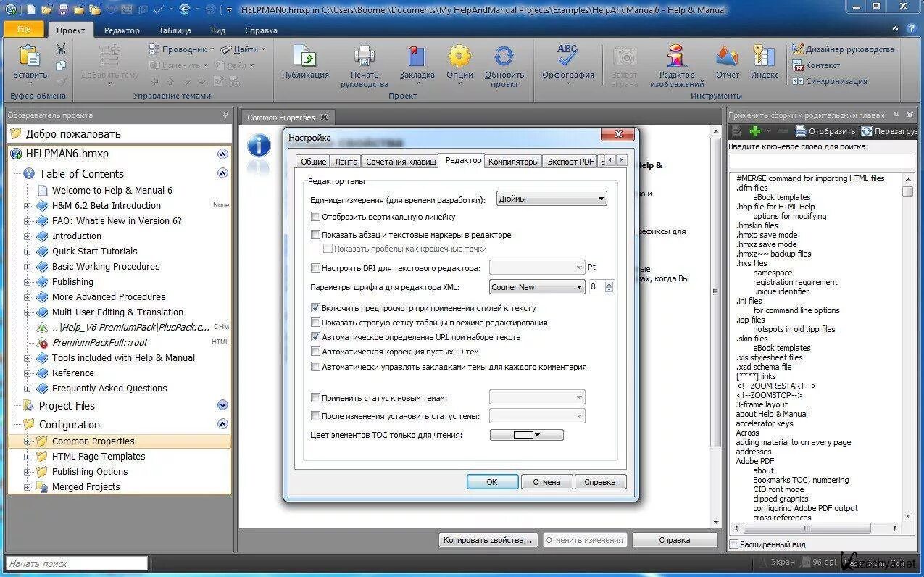Check После изменения установить статус темы
Viewport: 924px width, 577px height.
click(x=315, y=416)
